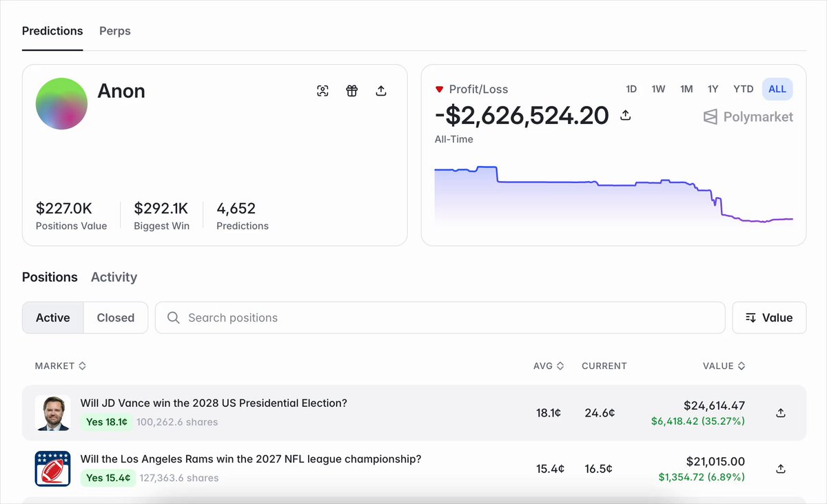Viewport: 827px width, 504px height.
Task: Open the JD Vance 2028 election market title
Action: click(x=214, y=403)
